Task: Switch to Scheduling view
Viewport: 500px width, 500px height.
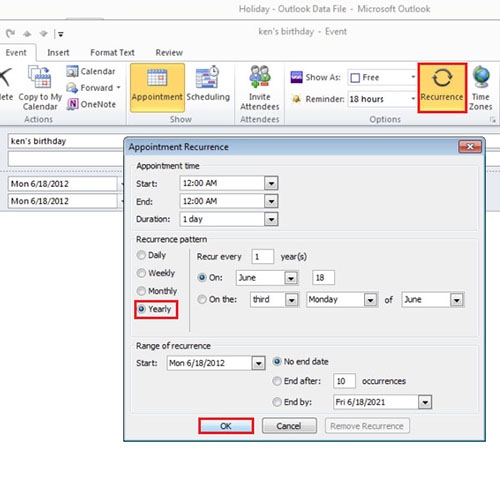Action: 208,87
